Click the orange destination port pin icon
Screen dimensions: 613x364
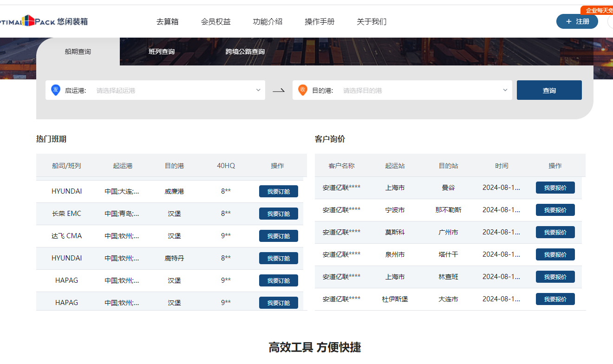point(302,90)
